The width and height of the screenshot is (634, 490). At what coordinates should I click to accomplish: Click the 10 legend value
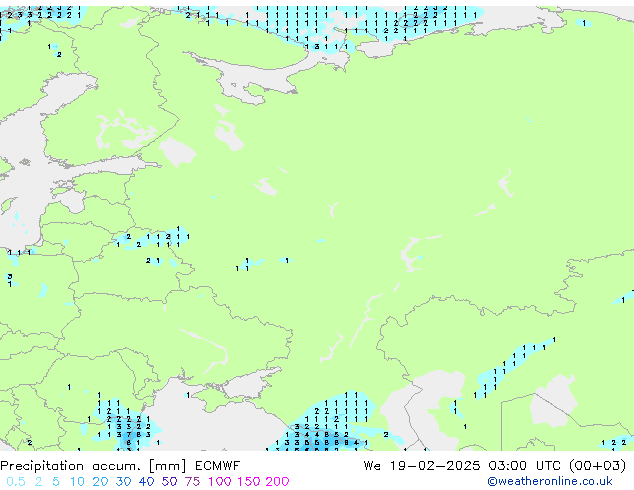tap(77, 482)
